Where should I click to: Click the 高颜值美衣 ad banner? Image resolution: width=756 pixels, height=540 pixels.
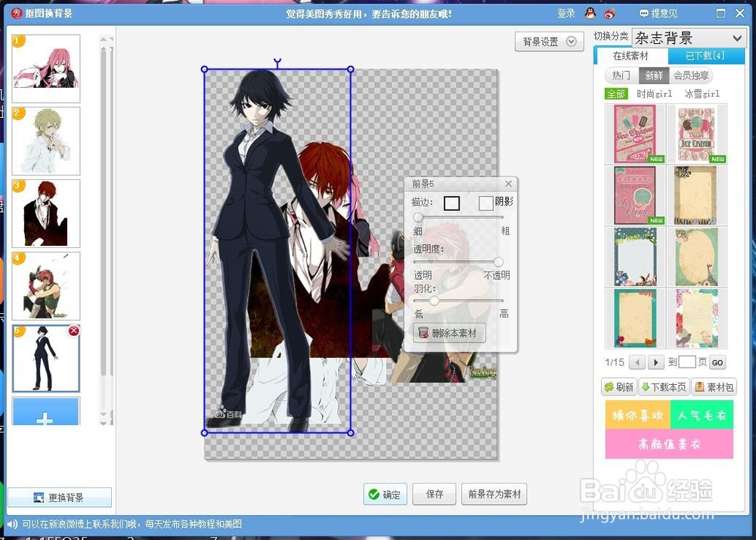coord(669,444)
